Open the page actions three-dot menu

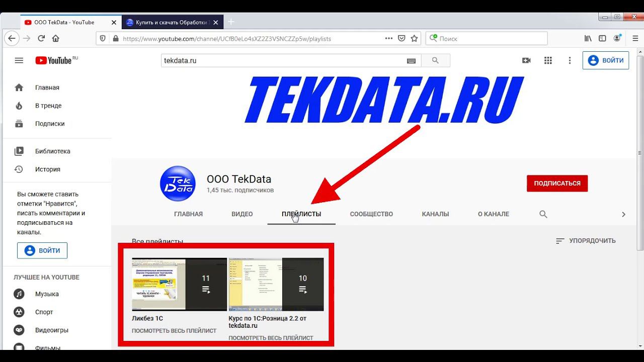[389, 38]
